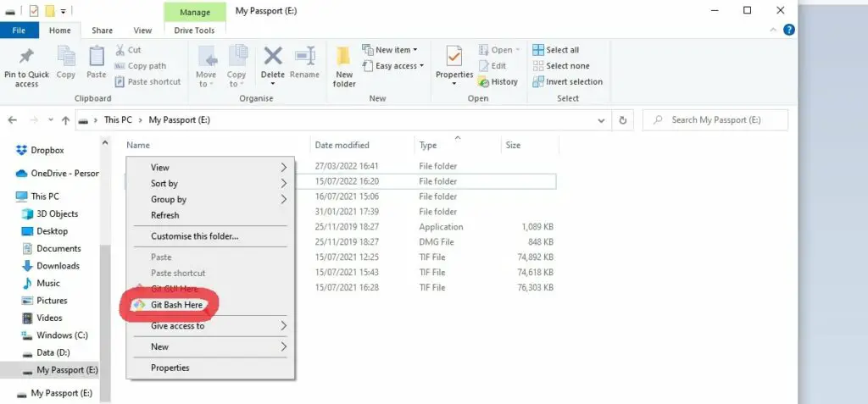Open Downloads in the navigation pane
The height and width of the screenshot is (404, 868).
pyautogui.click(x=50, y=266)
